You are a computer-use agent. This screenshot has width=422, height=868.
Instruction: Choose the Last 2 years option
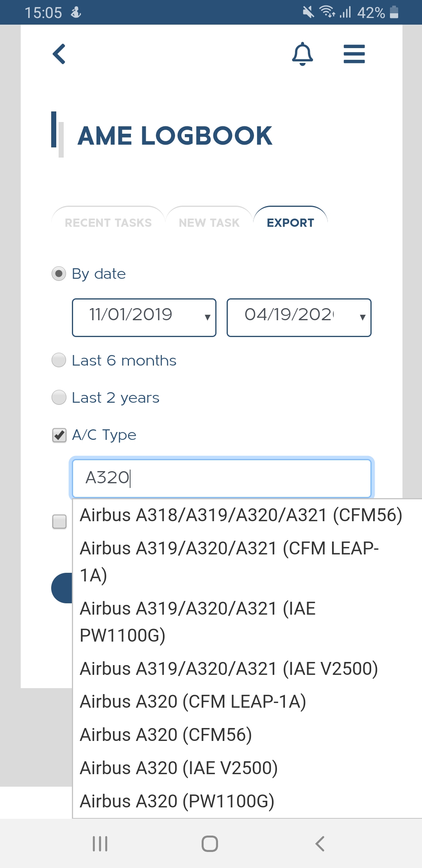click(59, 398)
